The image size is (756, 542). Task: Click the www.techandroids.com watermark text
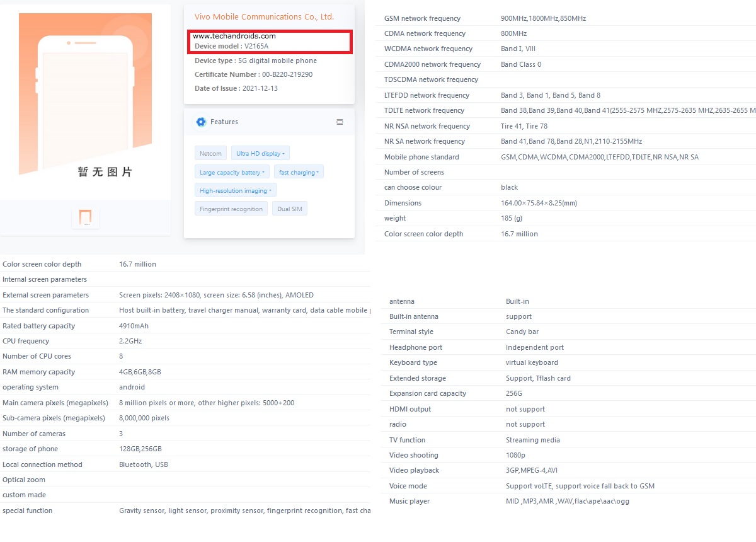click(234, 36)
